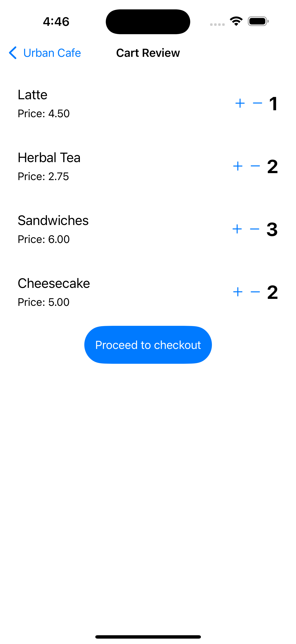
Task: Tap the Sandwiches item name
Action: click(53, 221)
